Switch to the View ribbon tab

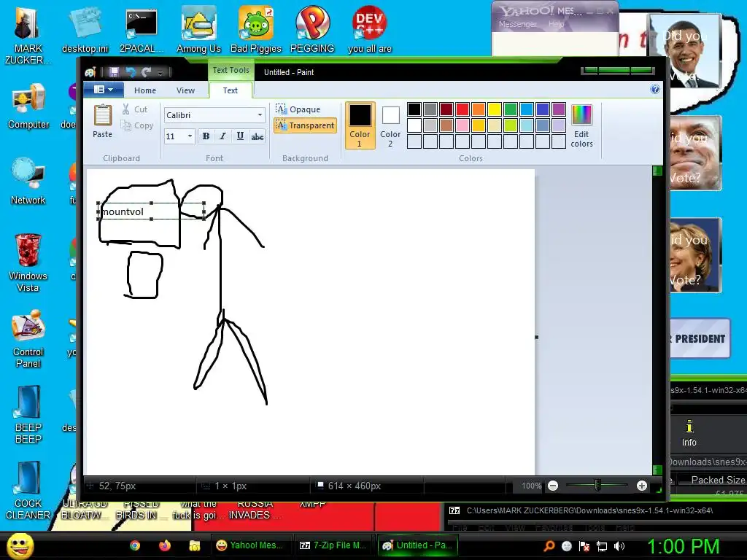point(185,90)
